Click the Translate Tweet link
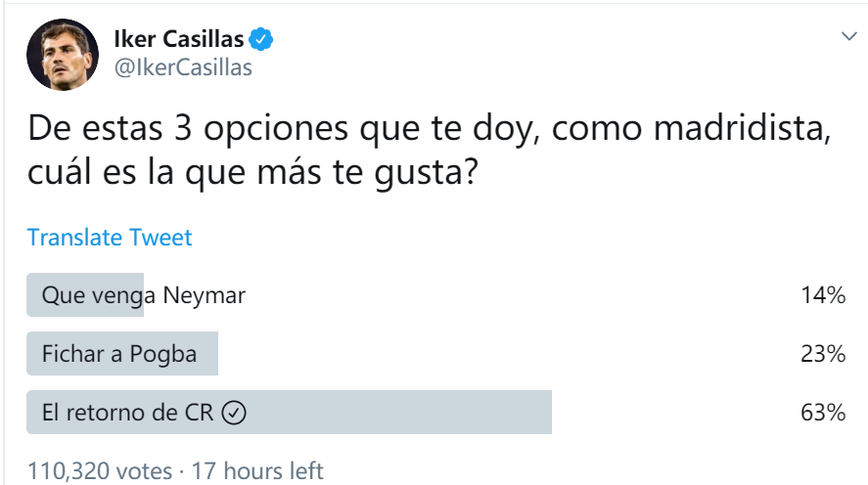This screenshot has width=868, height=485. click(x=110, y=238)
